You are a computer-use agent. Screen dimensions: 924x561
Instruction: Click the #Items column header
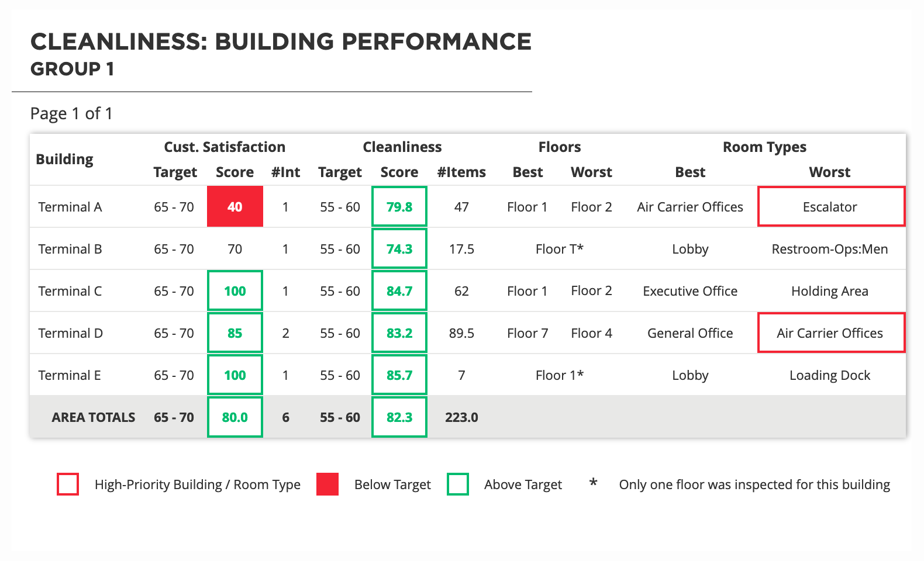pyautogui.click(x=461, y=172)
